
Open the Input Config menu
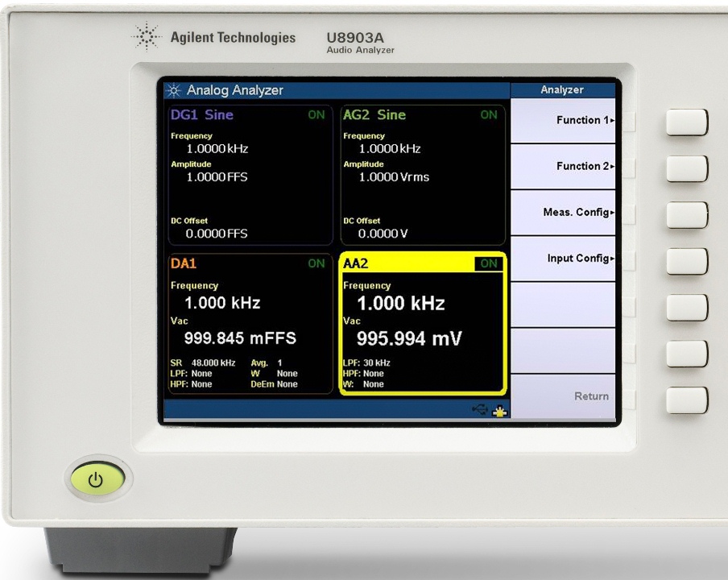pos(563,259)
